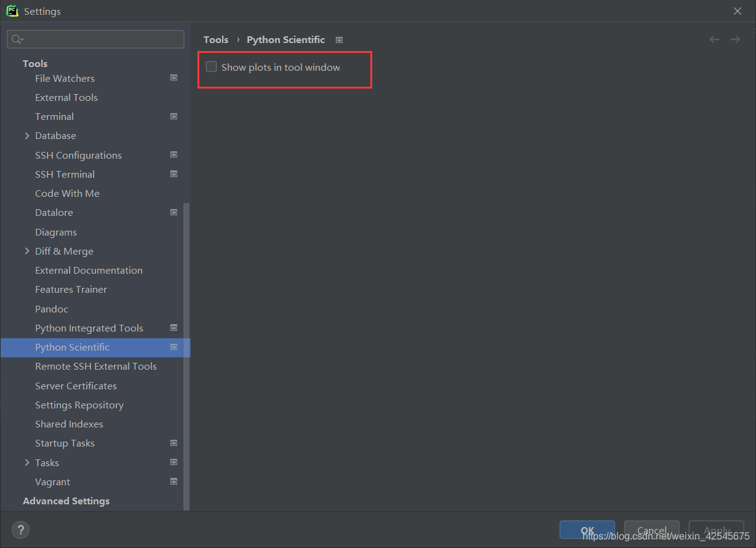Screen dimensions: 756x548
Task: Click the project marker icon next to SSH Configurations
Action: click(x=173, y=154)
